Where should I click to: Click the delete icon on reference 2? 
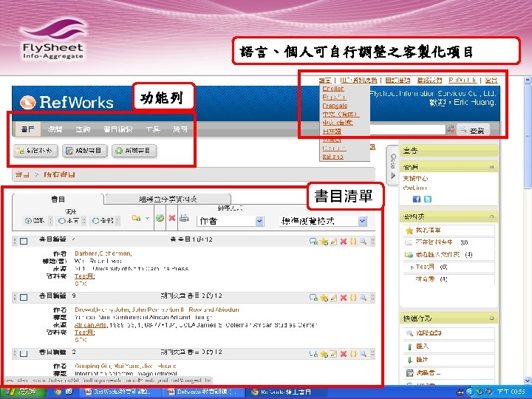point(344,354)
